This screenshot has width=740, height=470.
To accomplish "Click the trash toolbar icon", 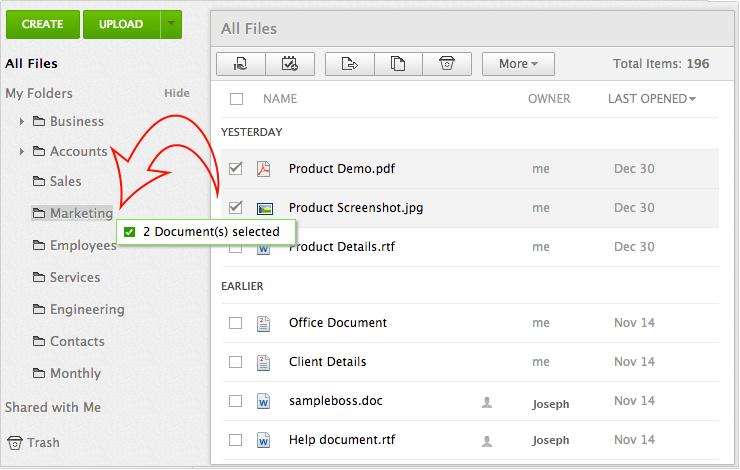I will click(447, 64).
